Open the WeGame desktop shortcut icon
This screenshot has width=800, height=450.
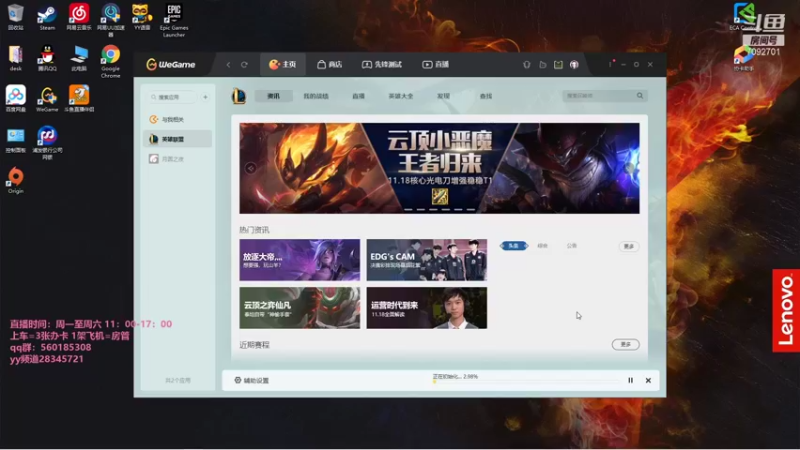(47, 98)
